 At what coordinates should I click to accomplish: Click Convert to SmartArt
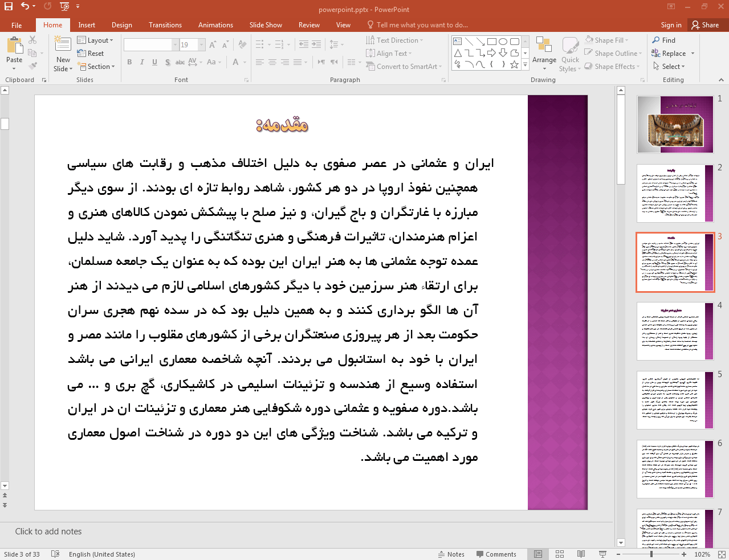(x=404, y=67)
